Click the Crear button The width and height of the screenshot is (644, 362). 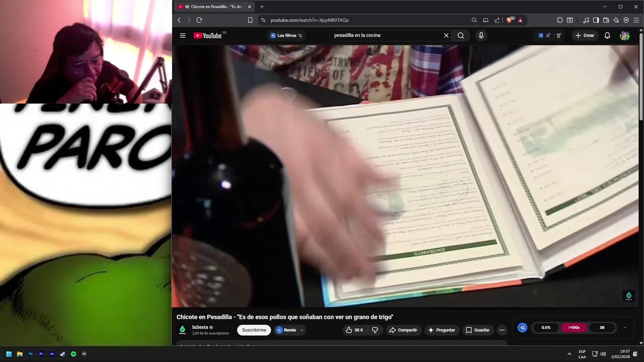click(585, 35)
